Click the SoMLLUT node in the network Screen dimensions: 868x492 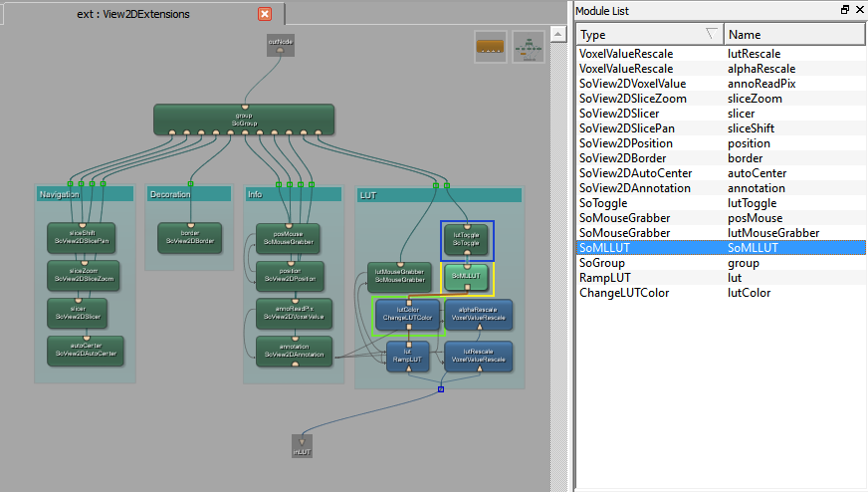click(x=467, y=278)
